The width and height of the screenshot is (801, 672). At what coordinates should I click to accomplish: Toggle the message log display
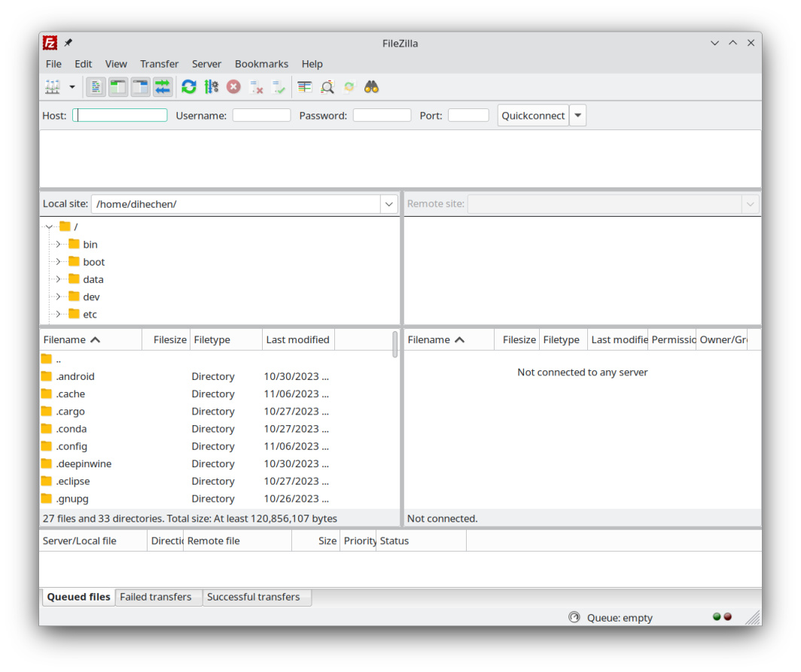[96, 87]
